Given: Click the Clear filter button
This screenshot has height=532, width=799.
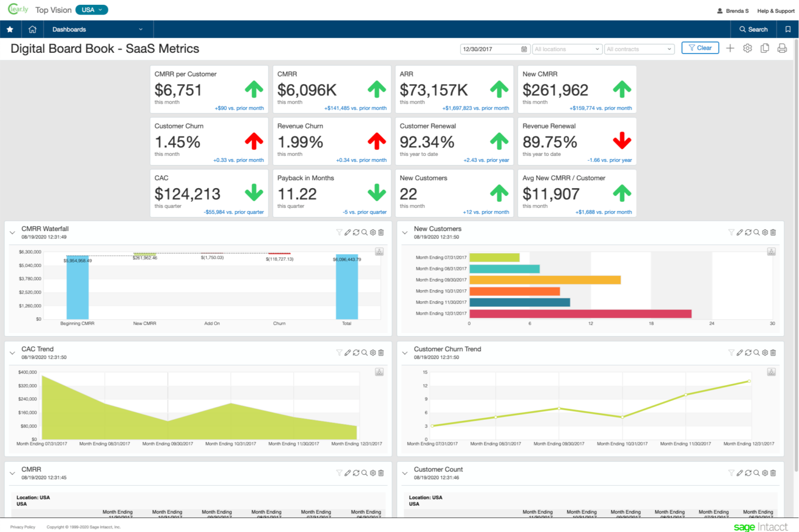Looking at the screenshot, I should pos(700,48).
